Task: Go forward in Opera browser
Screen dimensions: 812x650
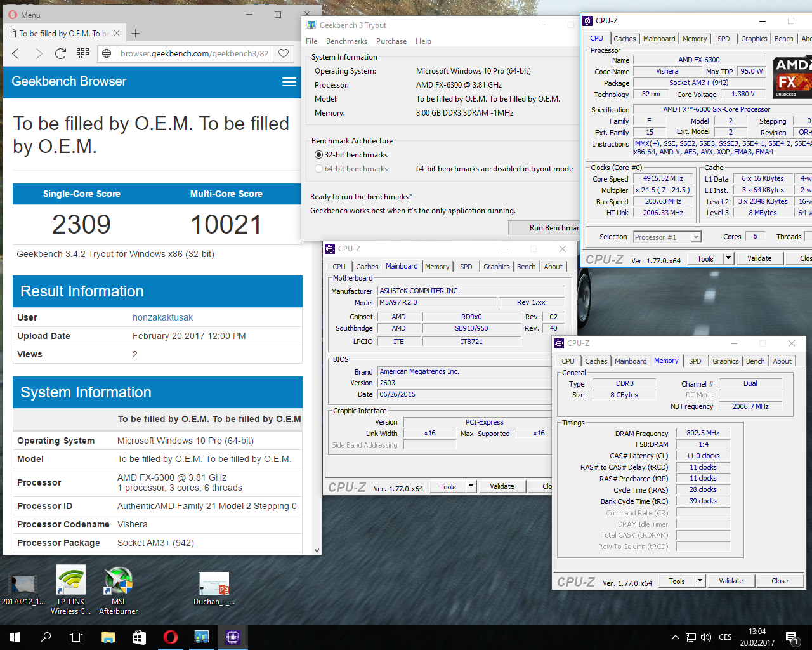Action: [x=39, y=54]
